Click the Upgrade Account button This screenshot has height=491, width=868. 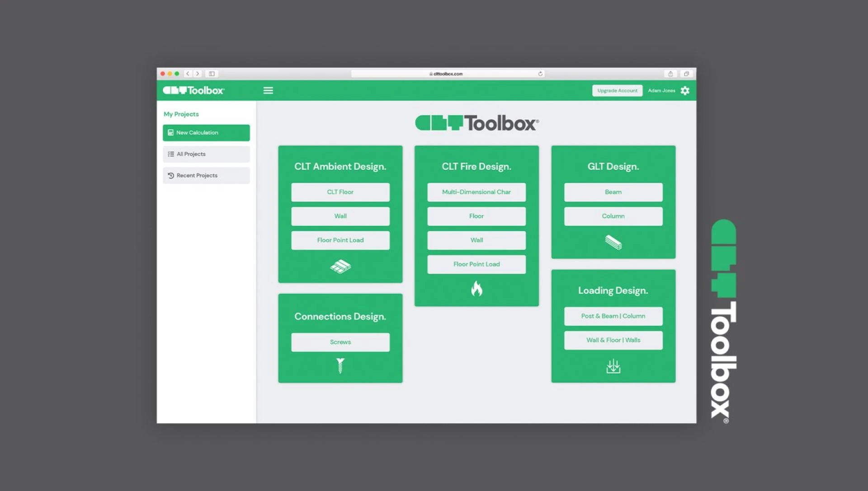click(617, 91)
